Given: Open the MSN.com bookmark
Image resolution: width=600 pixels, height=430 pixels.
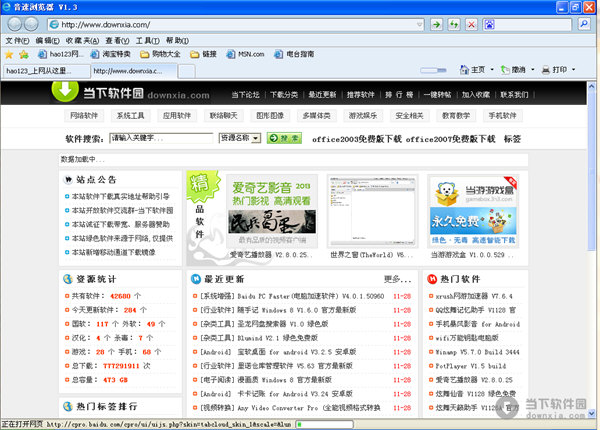Looking at the screenshot, I should coord(245,54).
